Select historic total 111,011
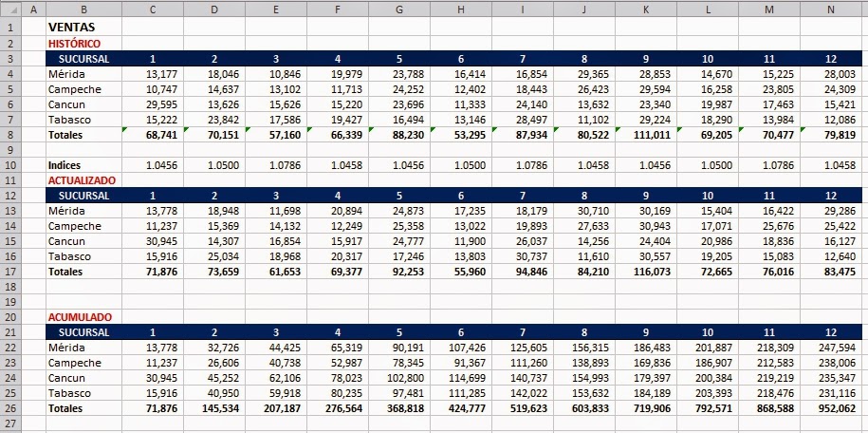 tap(646, 135)
